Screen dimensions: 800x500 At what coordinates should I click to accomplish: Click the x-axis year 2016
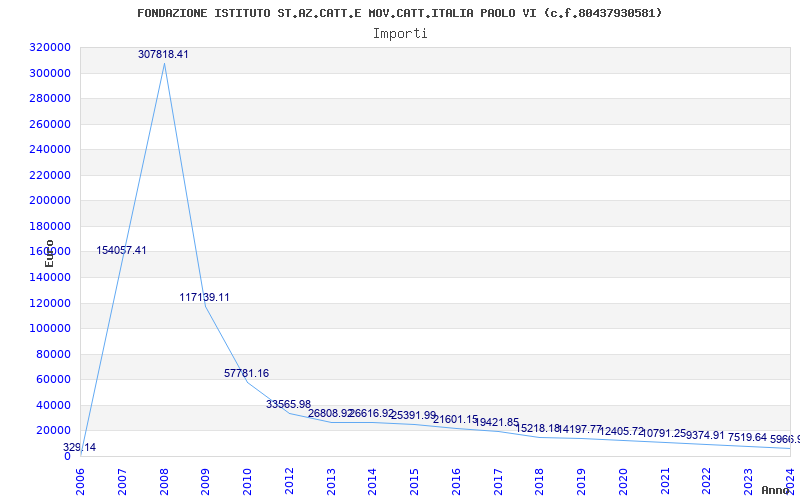point(456,481)
